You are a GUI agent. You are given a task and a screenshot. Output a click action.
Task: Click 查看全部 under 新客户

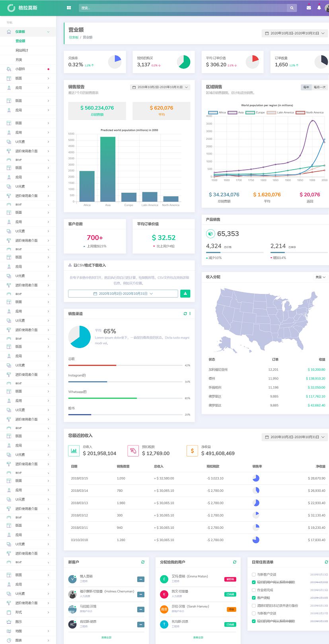106,638
